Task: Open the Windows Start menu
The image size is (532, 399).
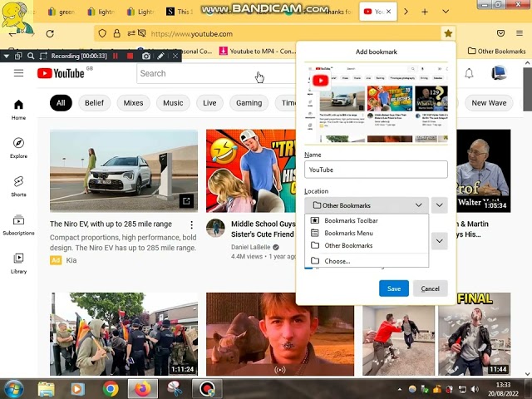Action: [12, 388]
